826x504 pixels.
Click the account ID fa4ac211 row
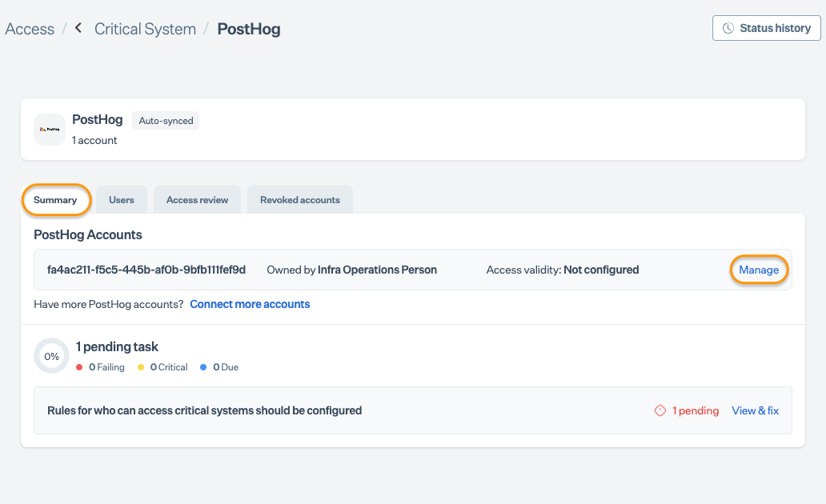point(146,270)
